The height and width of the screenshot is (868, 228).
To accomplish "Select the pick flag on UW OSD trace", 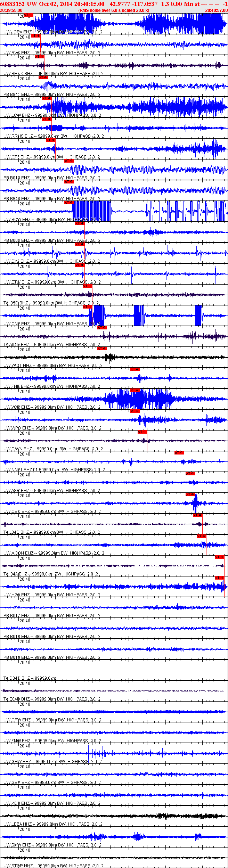I will click(190, 494).
